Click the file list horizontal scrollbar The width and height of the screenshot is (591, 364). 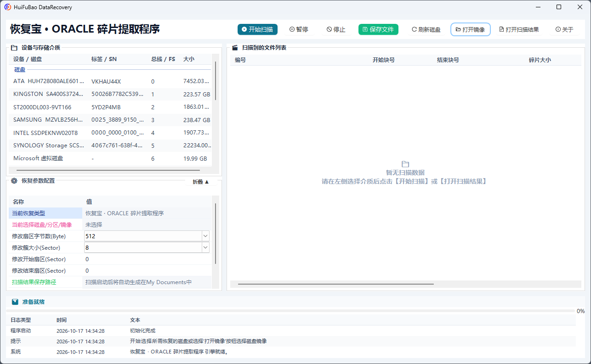point(336,284)
